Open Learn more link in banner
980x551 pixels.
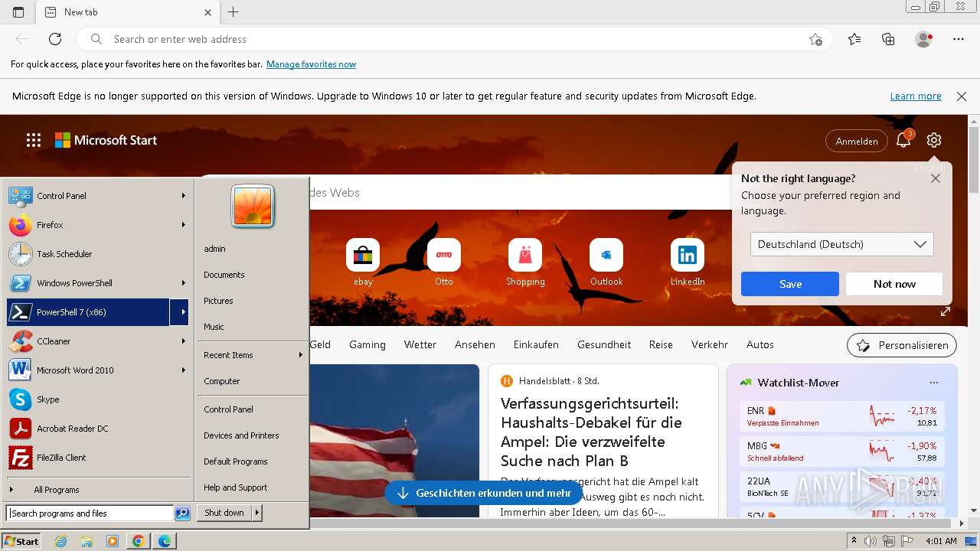pyautogui.click(x=916, y=96)
